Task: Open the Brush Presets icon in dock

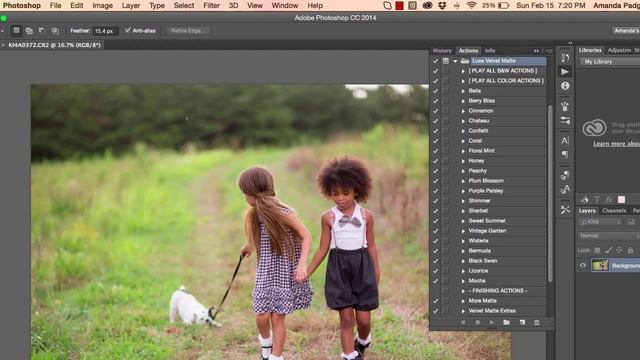Action: coord(565,107)
